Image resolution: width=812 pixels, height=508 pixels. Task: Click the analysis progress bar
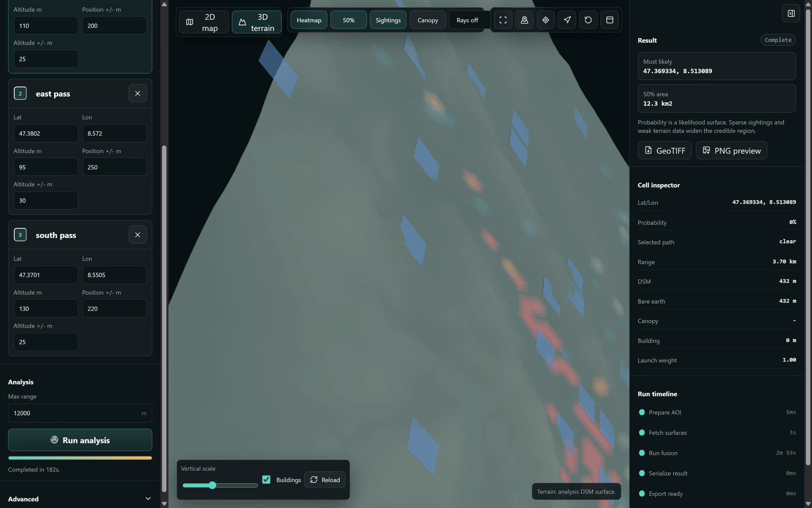click(80, 458)
